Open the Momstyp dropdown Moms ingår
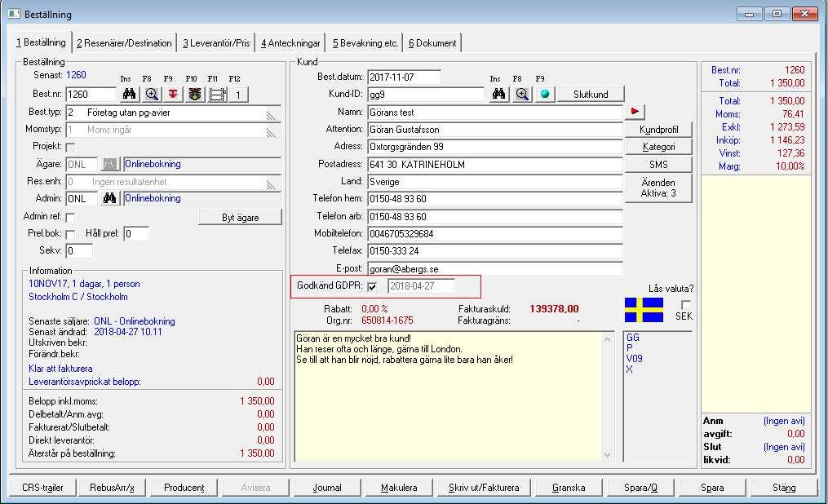The image size is (828, 504). coord(173,130)
